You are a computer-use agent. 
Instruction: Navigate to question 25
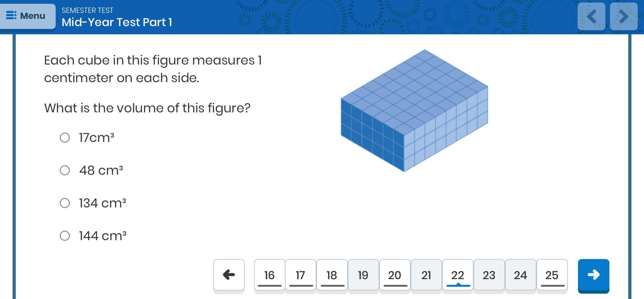[552, 275]
